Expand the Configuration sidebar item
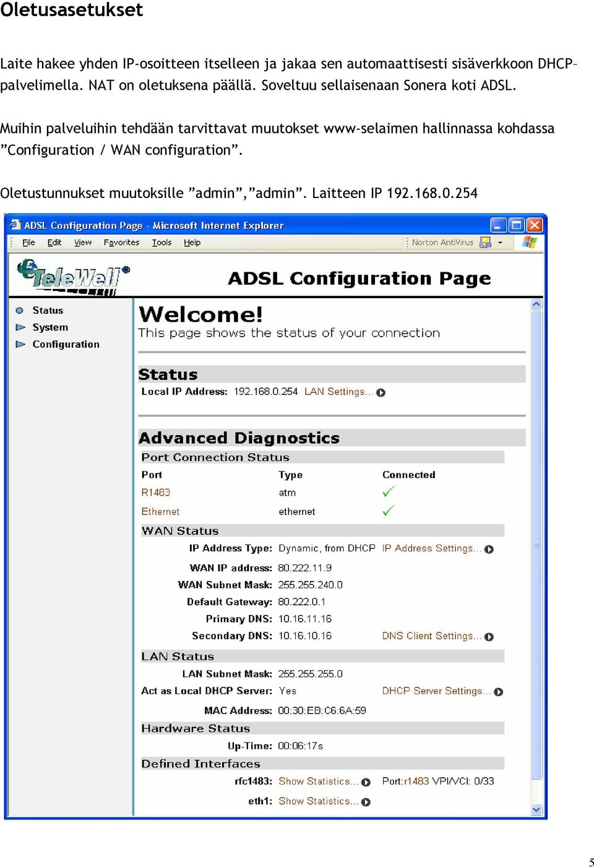The image size is (594, 868). (x=66, y=344)
